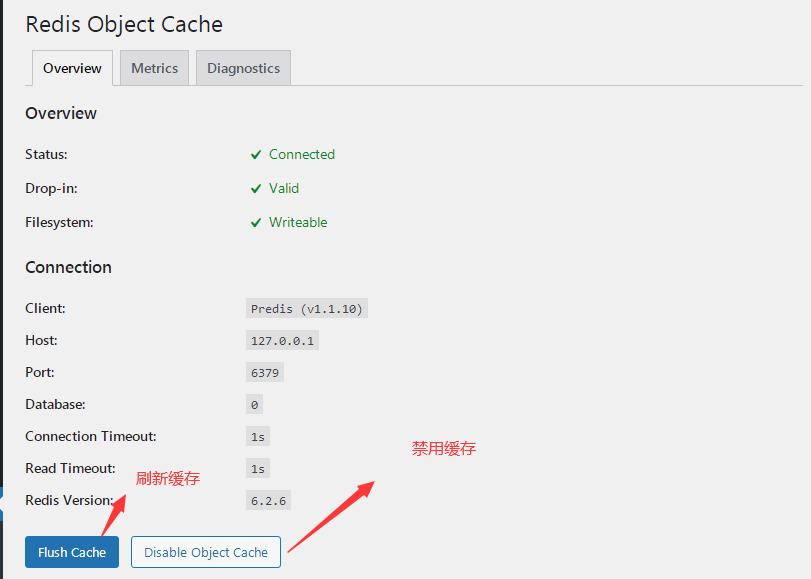The image size is (811, 579).
Task: Click the Read Timeout value '1s'
Action: coord(258,469)
